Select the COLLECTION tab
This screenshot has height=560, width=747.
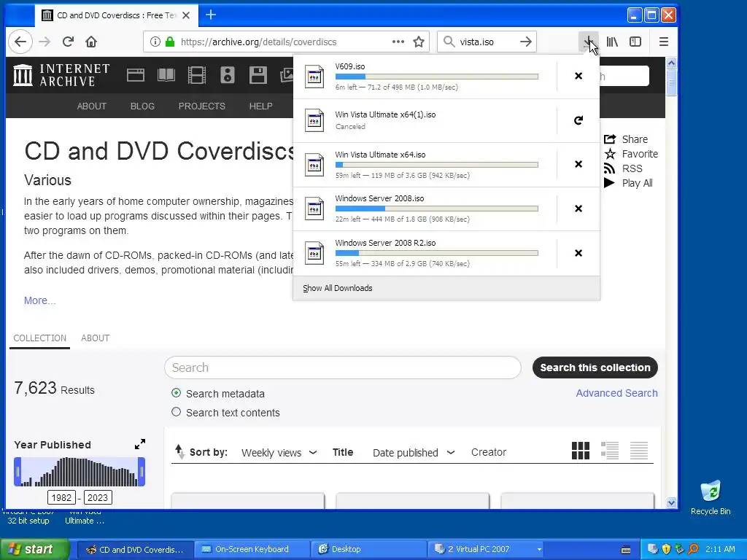(x=39, y=338)
